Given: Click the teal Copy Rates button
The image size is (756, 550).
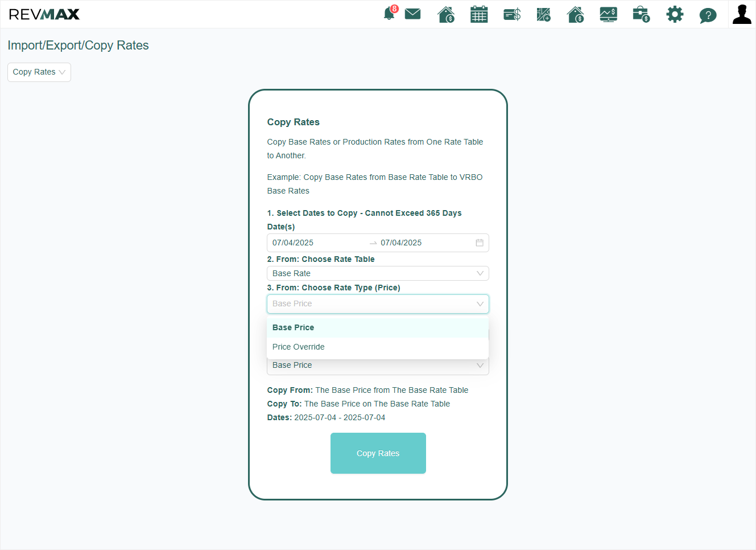Looking at the screenshot, I should 378,453.
